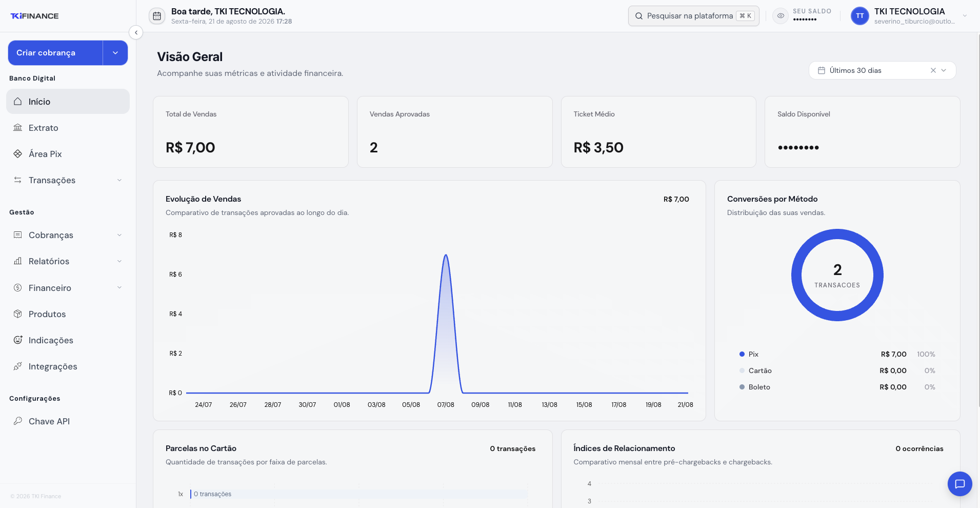Click the Criar cobrança button

tap(55, 53)
